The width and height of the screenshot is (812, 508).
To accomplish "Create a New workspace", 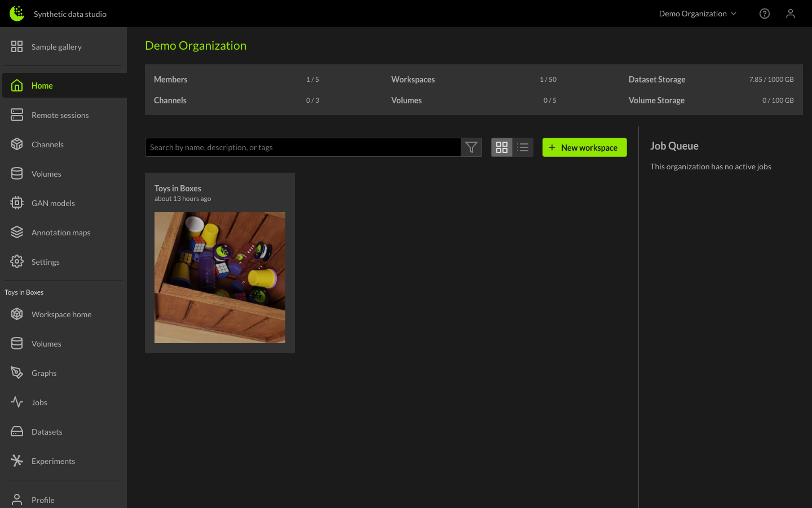I will (x=584, y=147).
